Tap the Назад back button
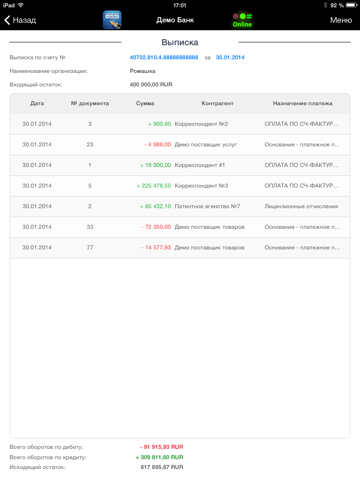The width and height of the screenshot is (360, 480). coord(20,20)
